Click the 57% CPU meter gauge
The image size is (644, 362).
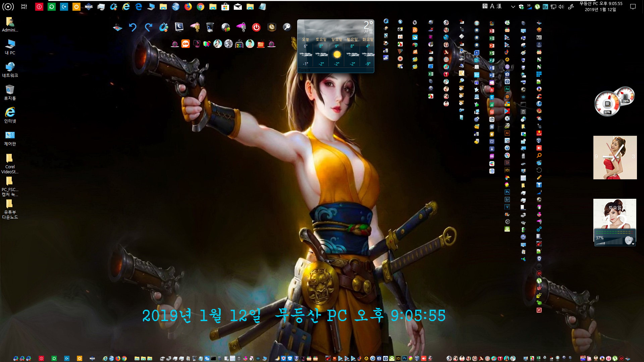[607, 104]
